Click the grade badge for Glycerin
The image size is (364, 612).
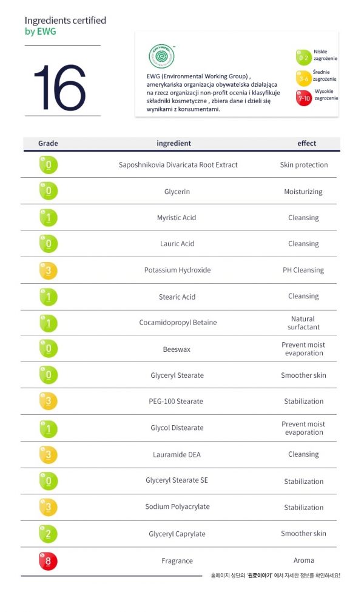click(49, 191)
